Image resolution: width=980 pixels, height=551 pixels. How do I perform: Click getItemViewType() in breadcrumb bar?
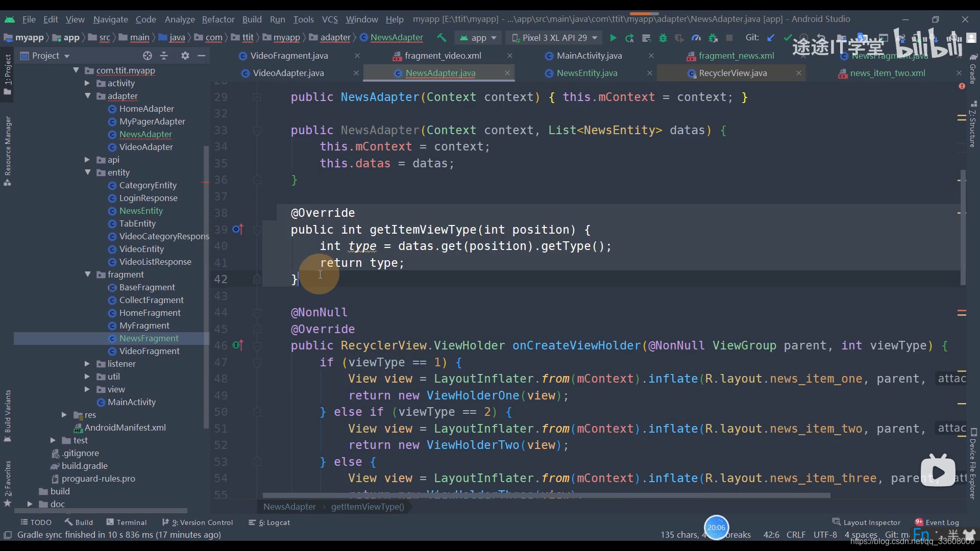click(x=367, y=507)
